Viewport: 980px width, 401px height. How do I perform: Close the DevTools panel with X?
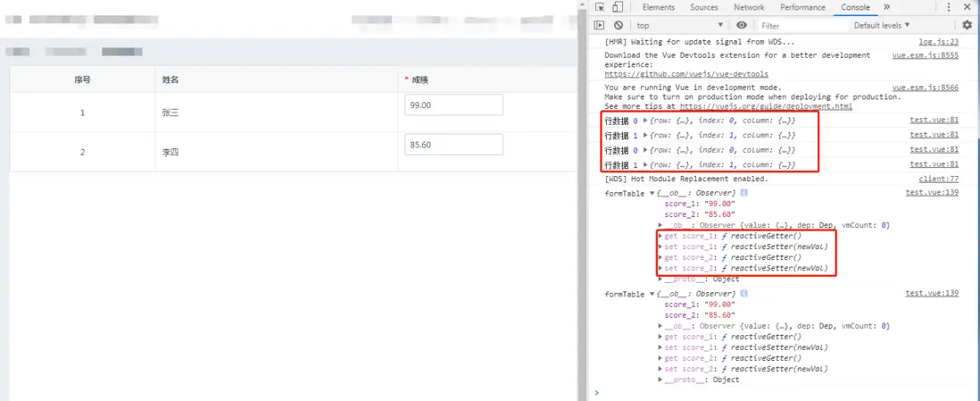coord(968,7)
